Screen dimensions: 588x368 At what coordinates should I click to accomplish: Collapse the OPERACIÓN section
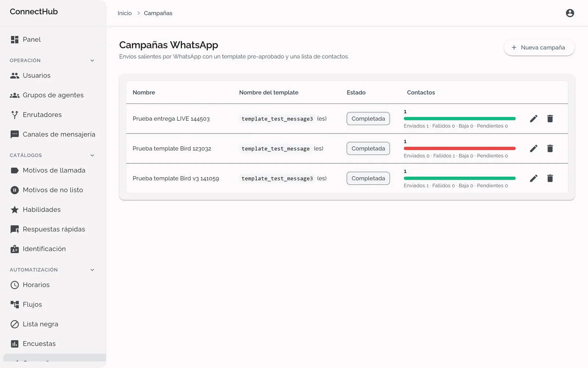(92, 60)
